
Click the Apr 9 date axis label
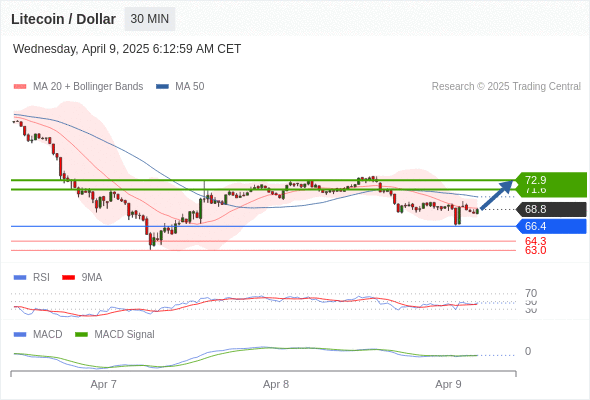click(x=448, y=384)
